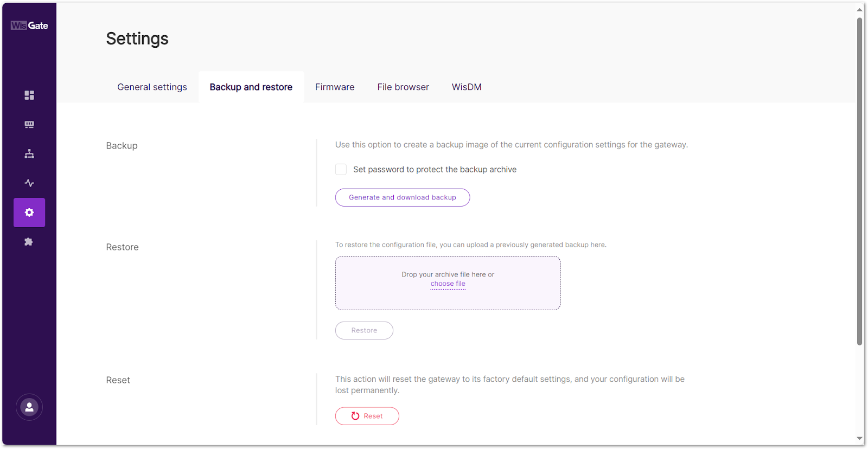The width and height of the screenshot is (868, 449).
Task: View activity logs via the pulse icon
Action: click(x=29, y=183)
